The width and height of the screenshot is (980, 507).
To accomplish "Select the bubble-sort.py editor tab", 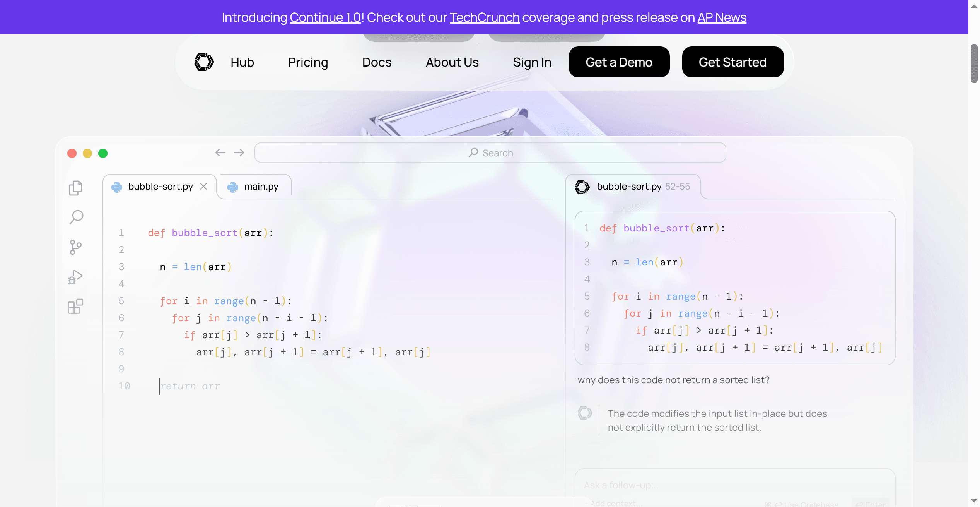I will click(x=160, y=187).
